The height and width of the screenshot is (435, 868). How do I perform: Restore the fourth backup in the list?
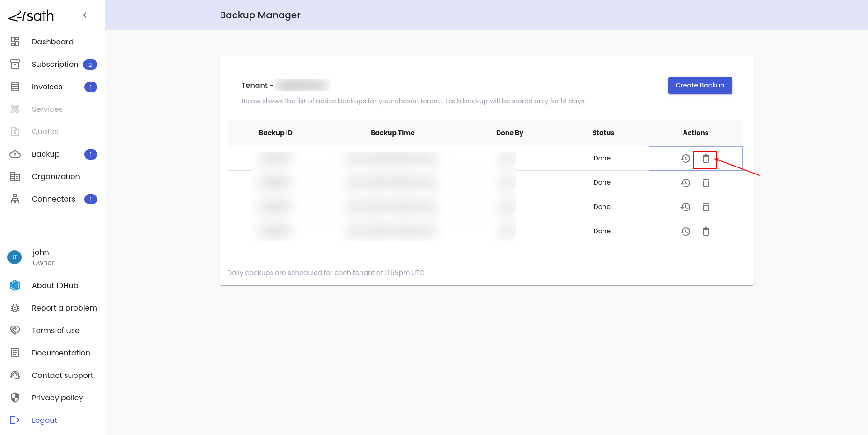[685, 232]
